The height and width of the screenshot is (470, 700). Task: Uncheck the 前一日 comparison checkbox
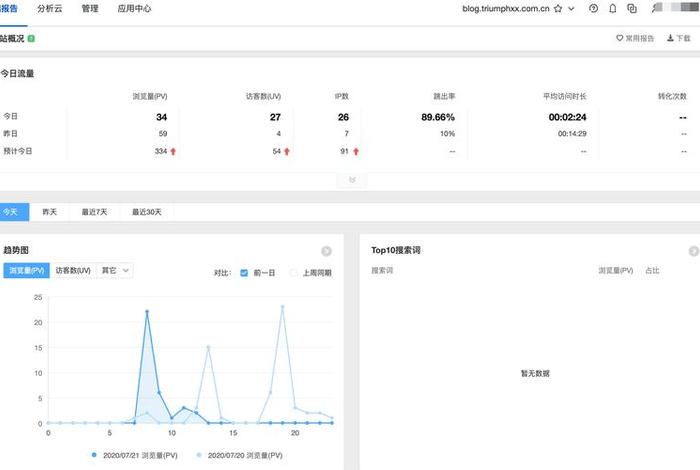(244, 273)
